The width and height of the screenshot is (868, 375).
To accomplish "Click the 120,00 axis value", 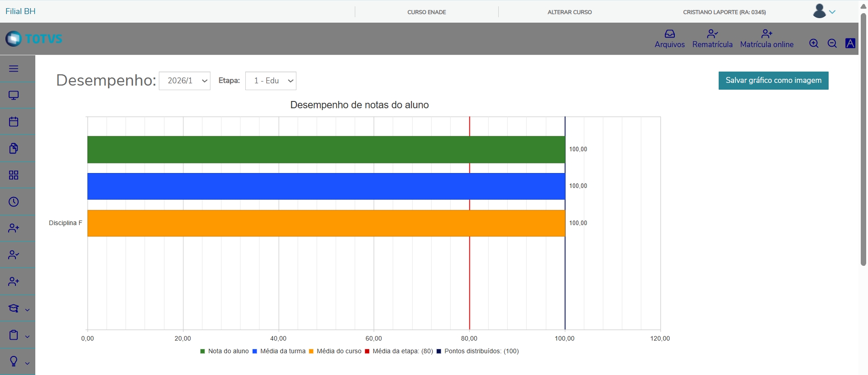I will [660, 338].
